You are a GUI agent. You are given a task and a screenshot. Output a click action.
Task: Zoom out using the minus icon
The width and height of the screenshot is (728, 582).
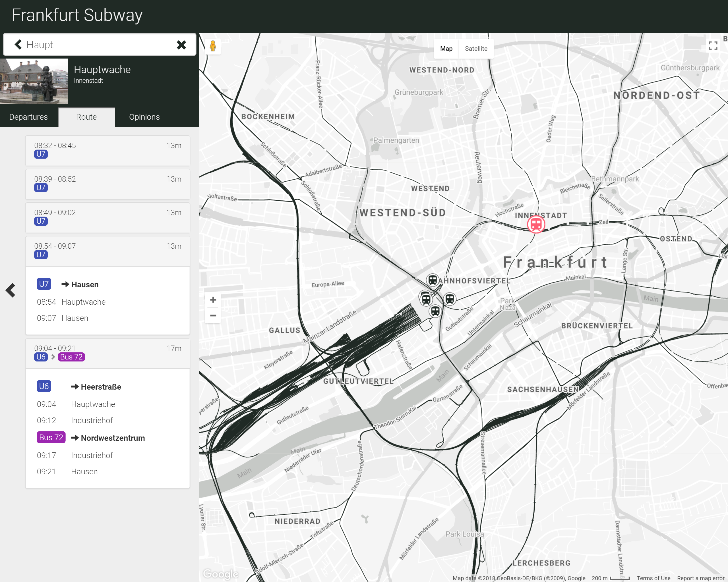pos(213,315)
